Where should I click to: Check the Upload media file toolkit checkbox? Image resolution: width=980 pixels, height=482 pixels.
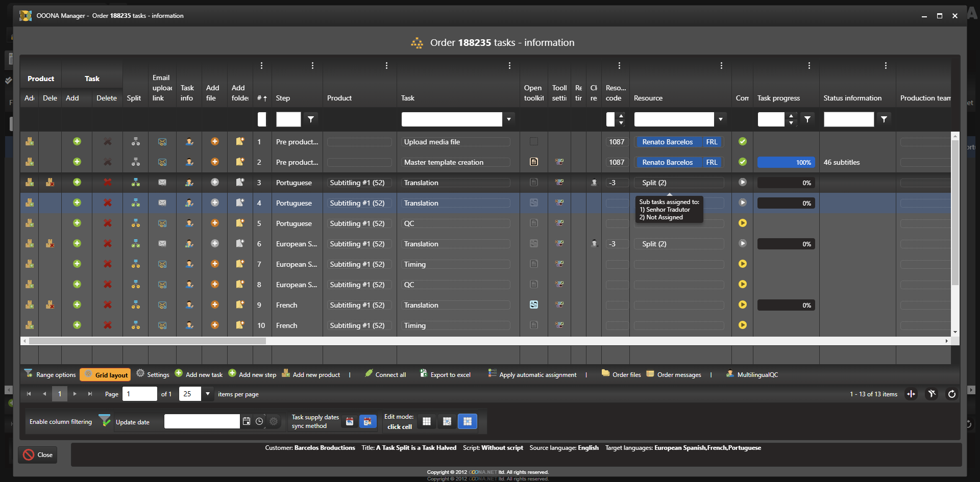pos(533,142)
